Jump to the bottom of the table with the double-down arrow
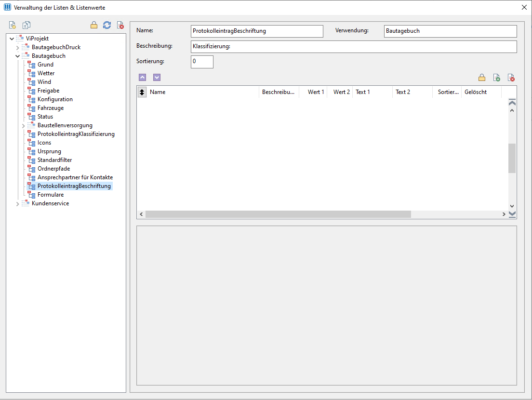532x400 pixels. (512, 214)
